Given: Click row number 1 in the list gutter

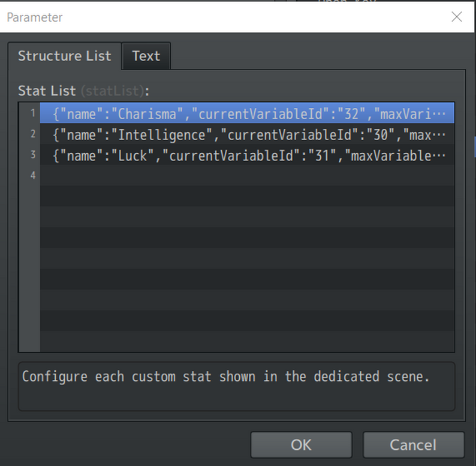Looking at the screenshot, I should 33,113.
